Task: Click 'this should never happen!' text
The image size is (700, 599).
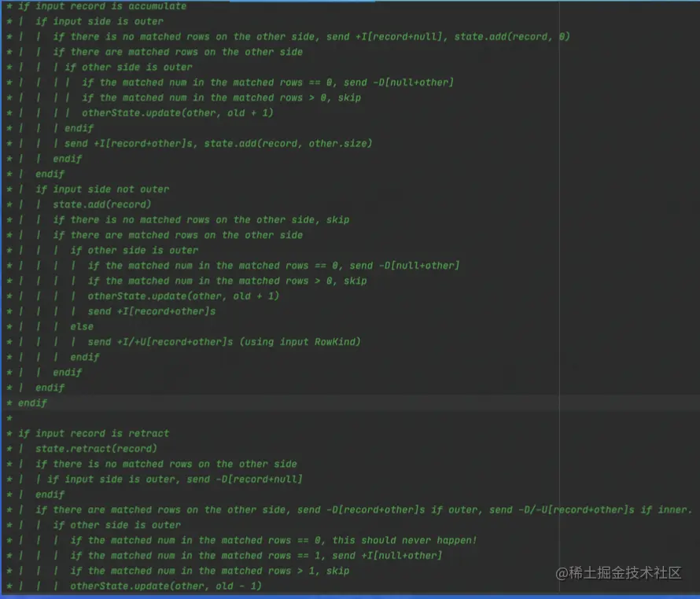Action: (x=404, y=541)
